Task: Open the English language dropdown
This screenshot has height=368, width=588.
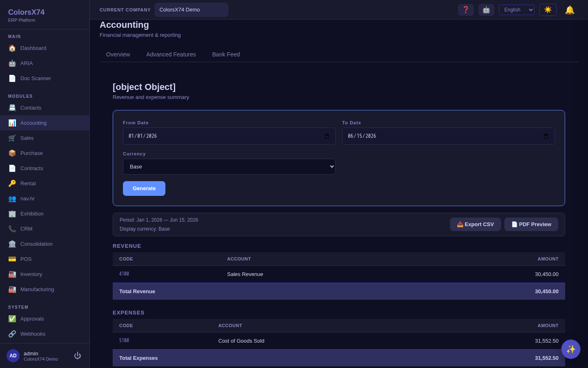Action: [x=517, y=10]
